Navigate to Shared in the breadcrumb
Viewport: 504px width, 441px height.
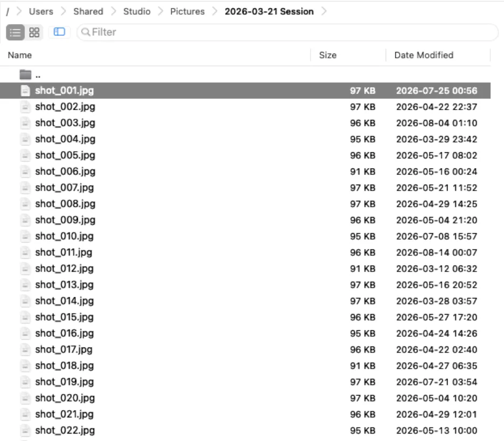[88, 11]
